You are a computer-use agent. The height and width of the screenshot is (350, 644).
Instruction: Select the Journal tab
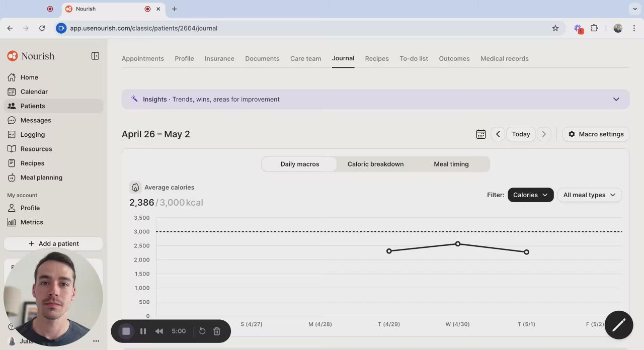click(x=343, y=58)
